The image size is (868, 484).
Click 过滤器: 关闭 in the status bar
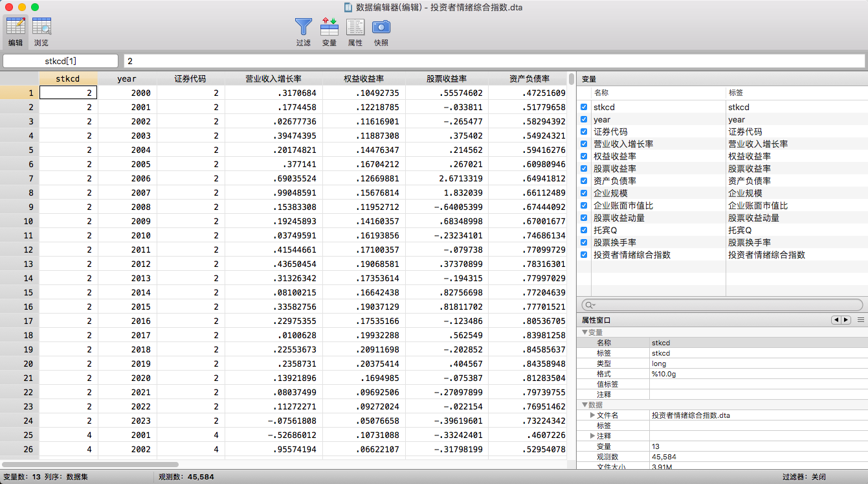tap(804, 477)
